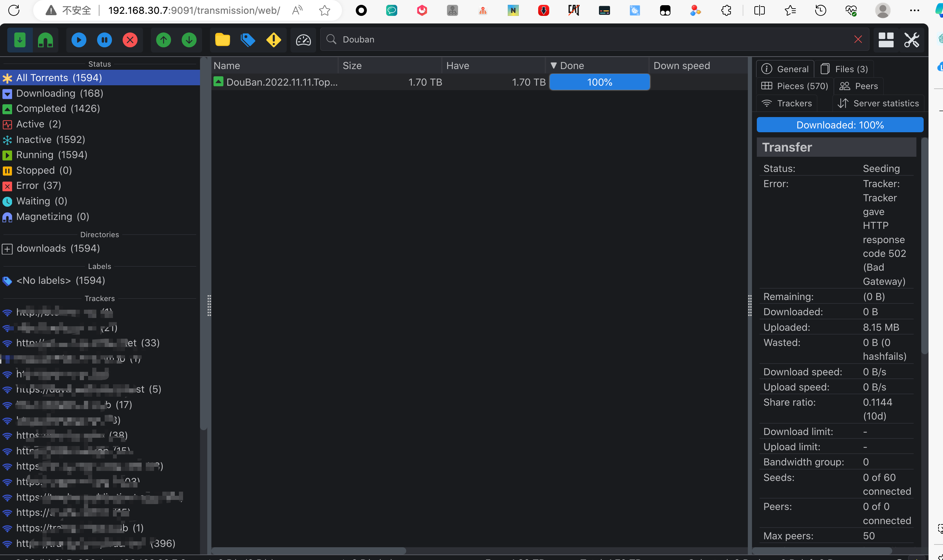943x560 pixels.
Task: Click the browser address bar URL
Action: [194, 10]
